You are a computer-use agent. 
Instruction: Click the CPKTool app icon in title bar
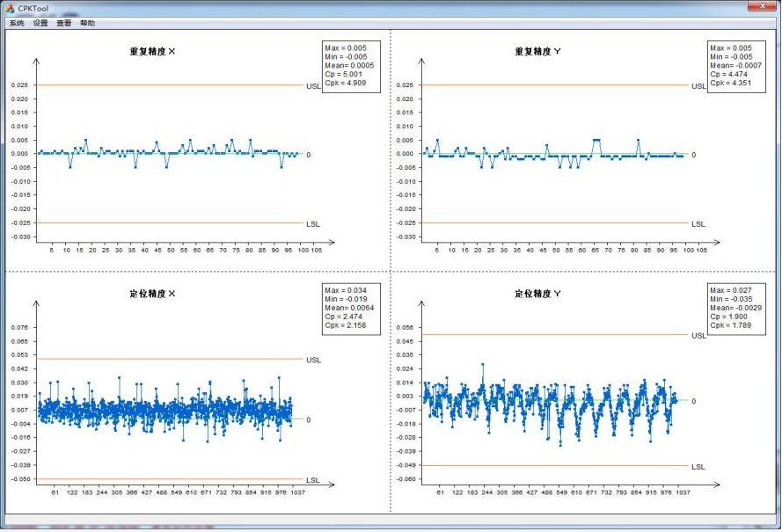click(10, 7)
